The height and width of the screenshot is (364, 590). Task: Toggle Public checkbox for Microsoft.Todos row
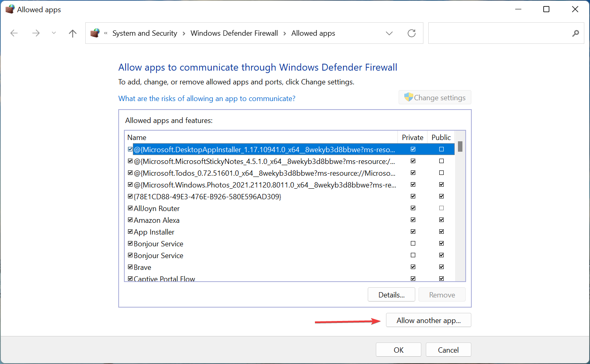click(x=441, y=173)
